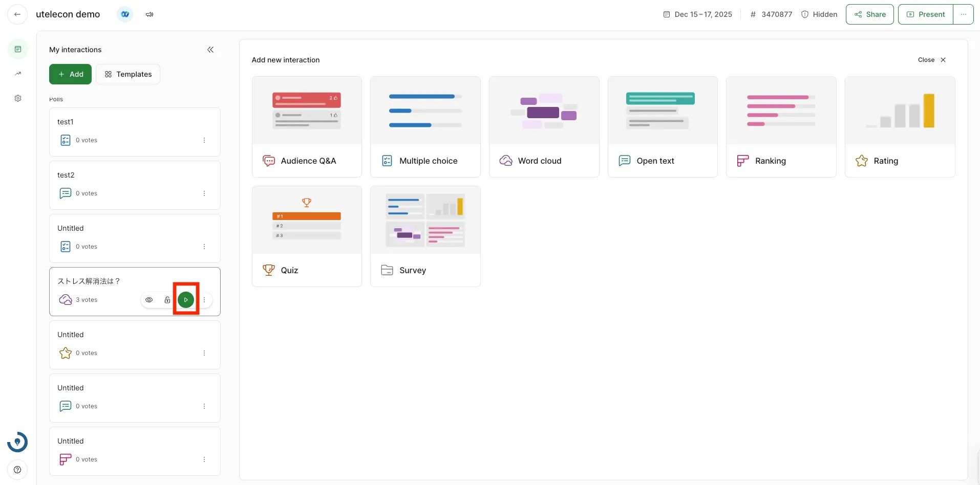Open the settings gear in left sidebar
The width and height of the screenshot is (980, 485).
click(x=18, y=98)
